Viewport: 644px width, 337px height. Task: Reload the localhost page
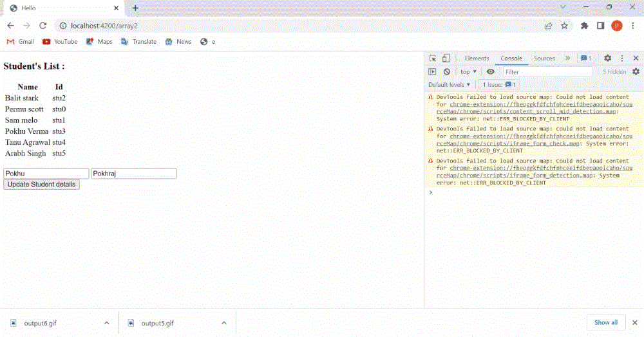pyautogui.click(x=43, y=26)
